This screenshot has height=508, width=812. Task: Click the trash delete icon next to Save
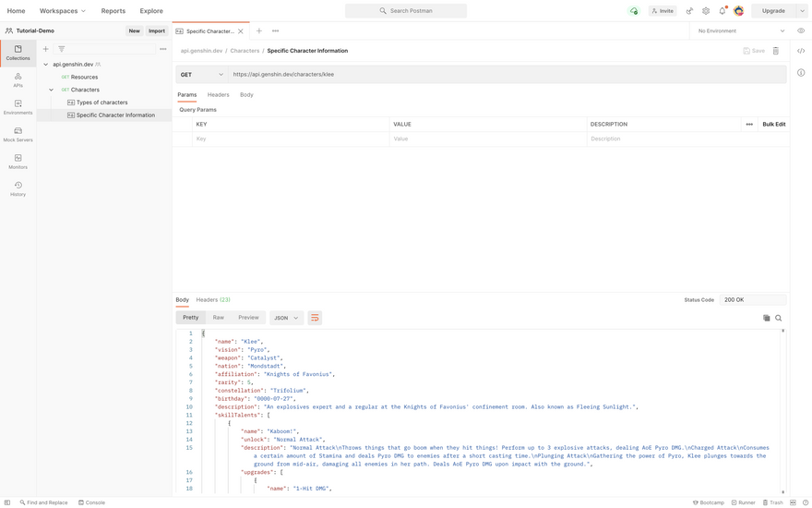point(776,51)
